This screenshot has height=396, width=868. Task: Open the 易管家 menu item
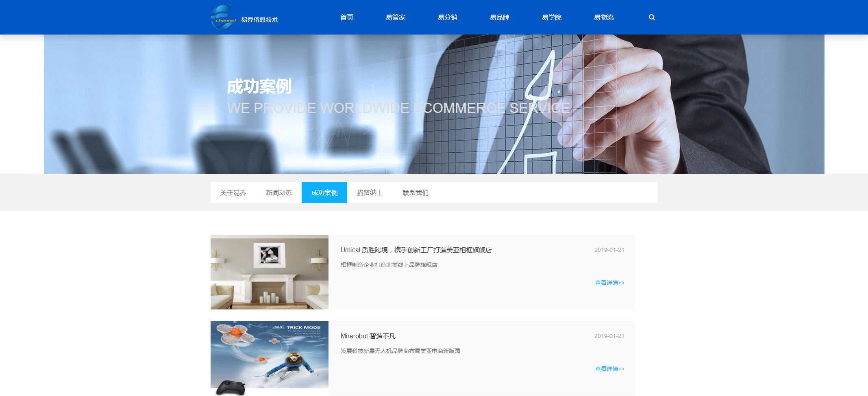(395, 17)
